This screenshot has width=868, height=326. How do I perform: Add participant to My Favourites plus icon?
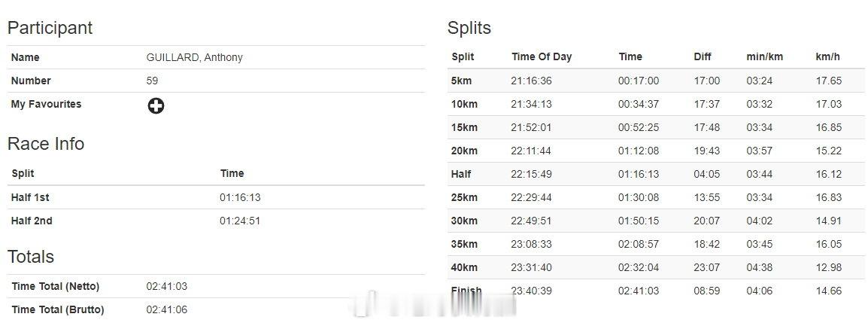pyautogui.click(x=156, y=105)
